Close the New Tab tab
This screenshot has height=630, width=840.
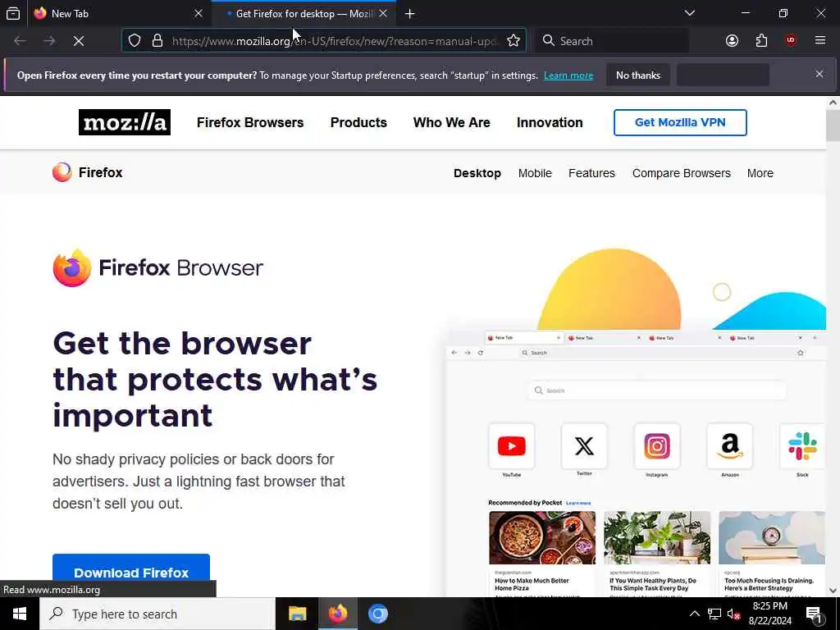pyautogui.click(x=199, y=13)
